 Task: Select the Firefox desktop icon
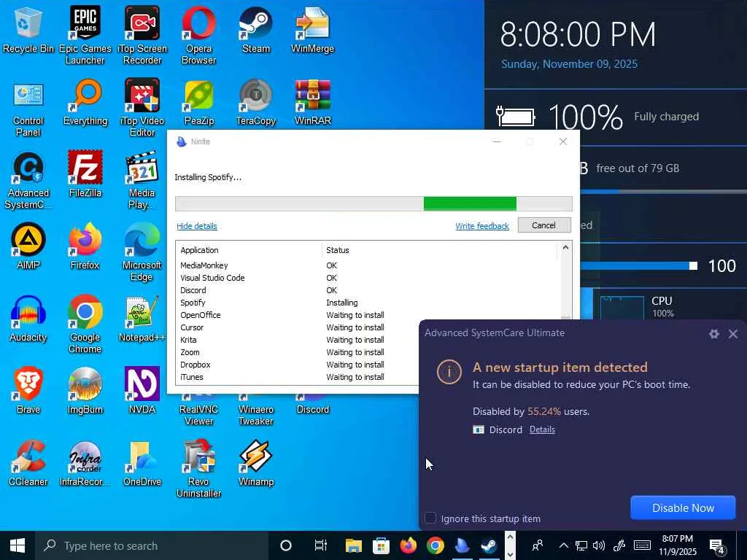(x=85, y=246)
